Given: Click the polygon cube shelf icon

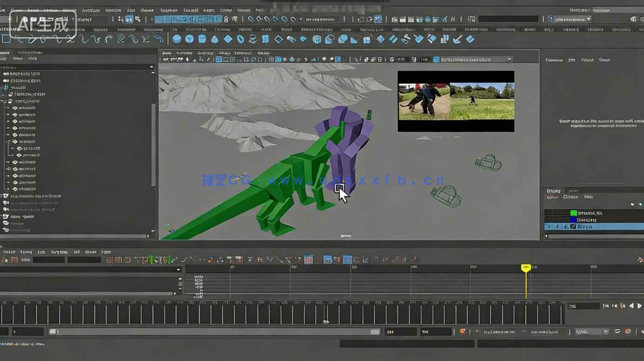Looking at the screenshot, I should pyautogui.click(x=190, y=39).
